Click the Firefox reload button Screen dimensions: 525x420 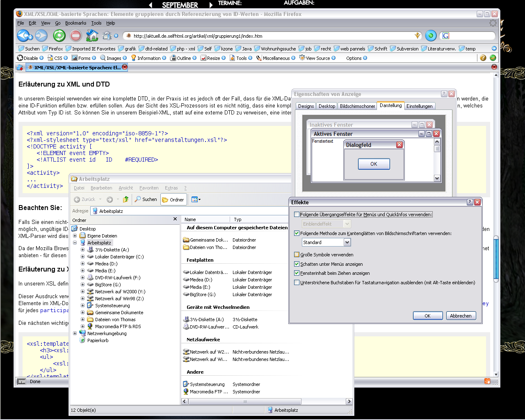59,36
